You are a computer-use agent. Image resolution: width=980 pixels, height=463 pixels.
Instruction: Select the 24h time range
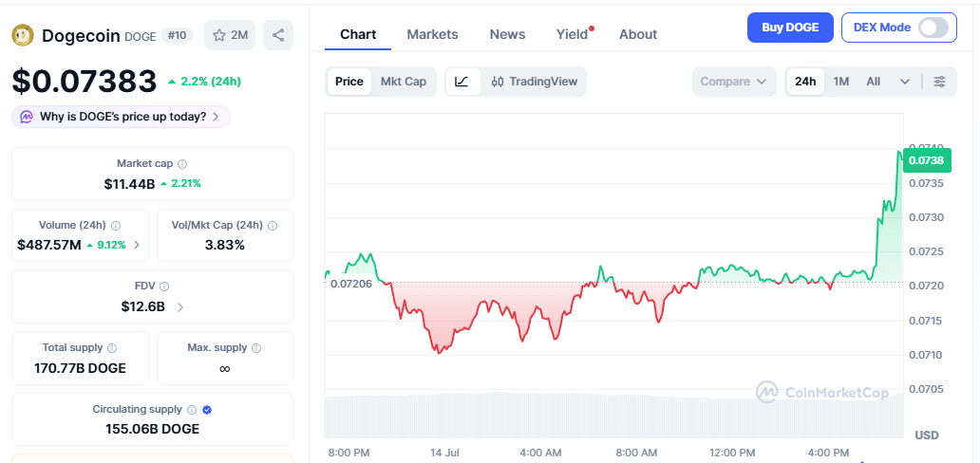click(x=805, y=82)
